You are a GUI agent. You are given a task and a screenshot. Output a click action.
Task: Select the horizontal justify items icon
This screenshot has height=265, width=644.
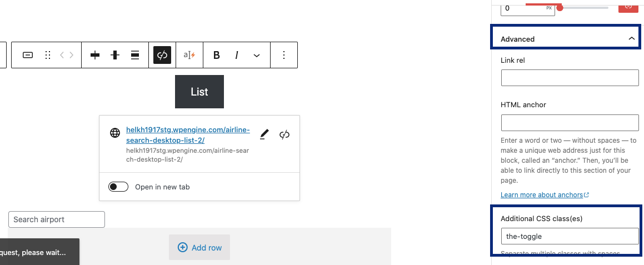click(x=95, y=55)
